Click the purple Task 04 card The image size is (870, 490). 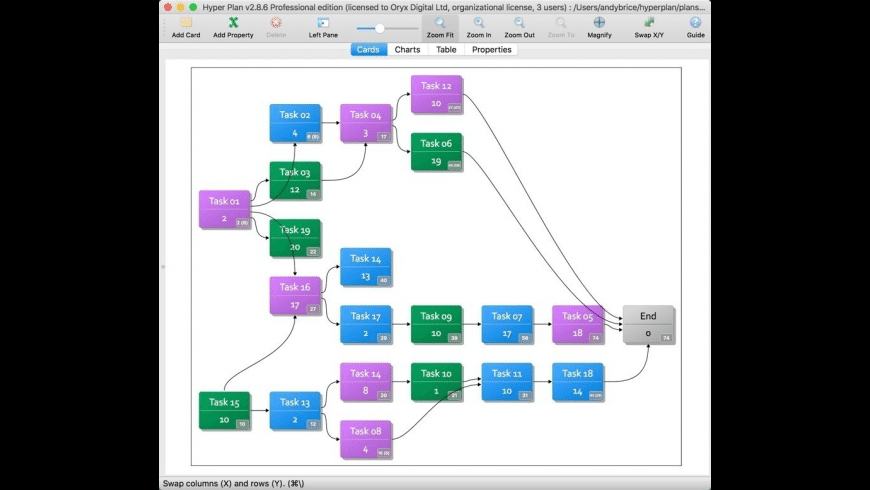pos(366,123)
